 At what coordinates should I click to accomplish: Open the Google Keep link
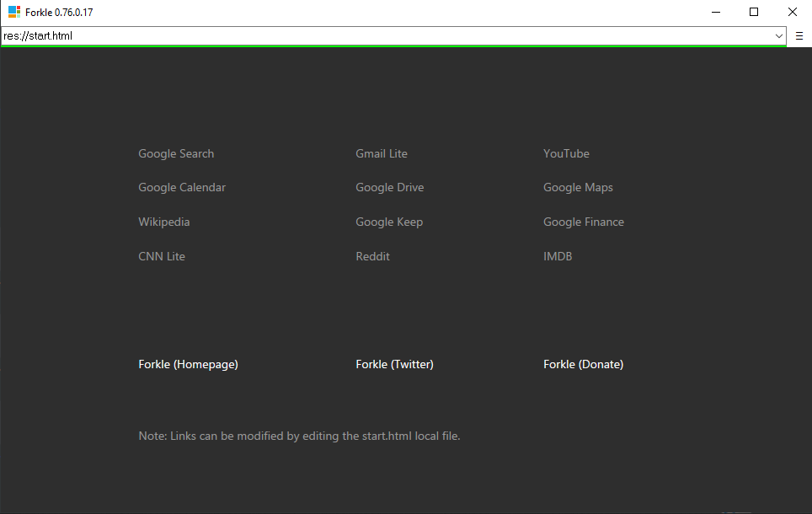tap(389, 222)
